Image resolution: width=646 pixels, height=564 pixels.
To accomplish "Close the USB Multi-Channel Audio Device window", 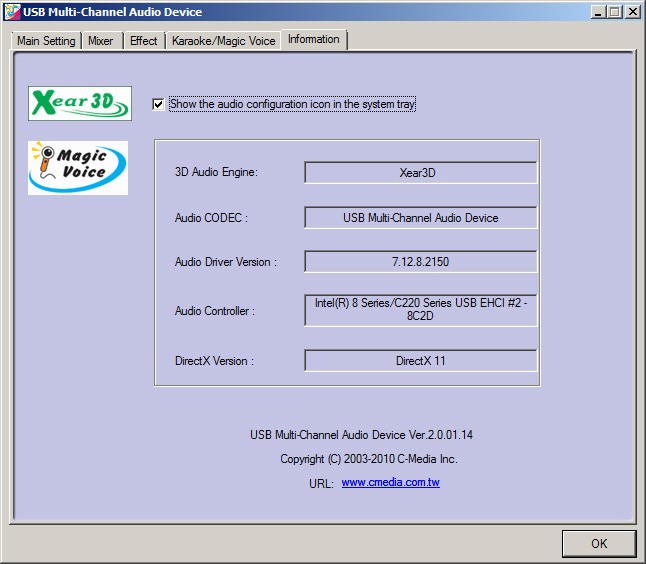I will [x=632, y=12].
